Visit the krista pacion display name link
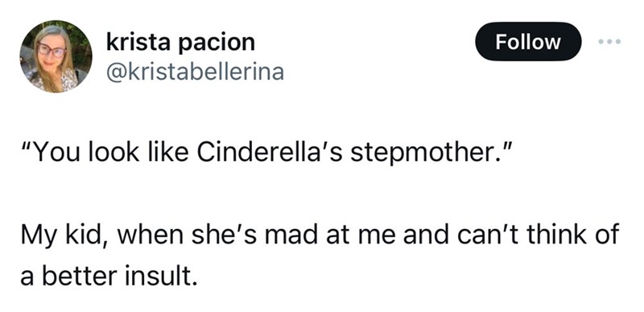644x312 pixels. click(x=180, y=42)
